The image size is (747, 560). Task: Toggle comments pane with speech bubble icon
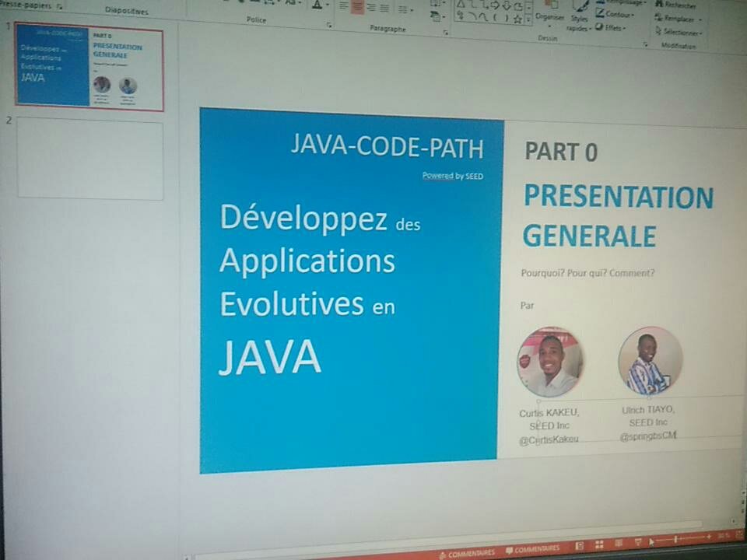[532, 549]
